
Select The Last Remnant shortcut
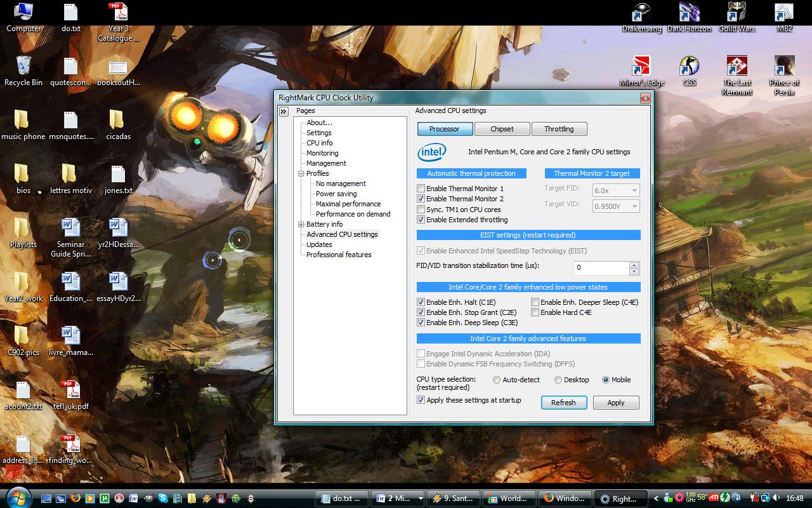coord(737,75)
